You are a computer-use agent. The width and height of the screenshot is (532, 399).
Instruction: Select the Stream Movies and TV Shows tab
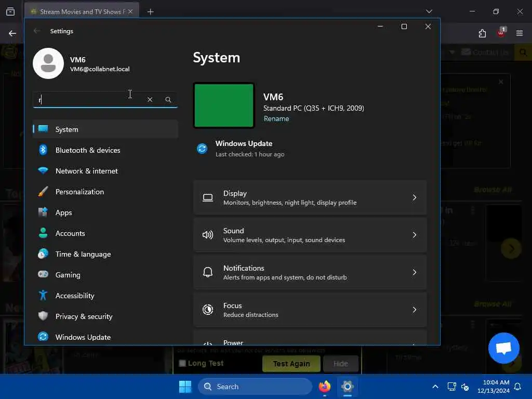point(82,11)
